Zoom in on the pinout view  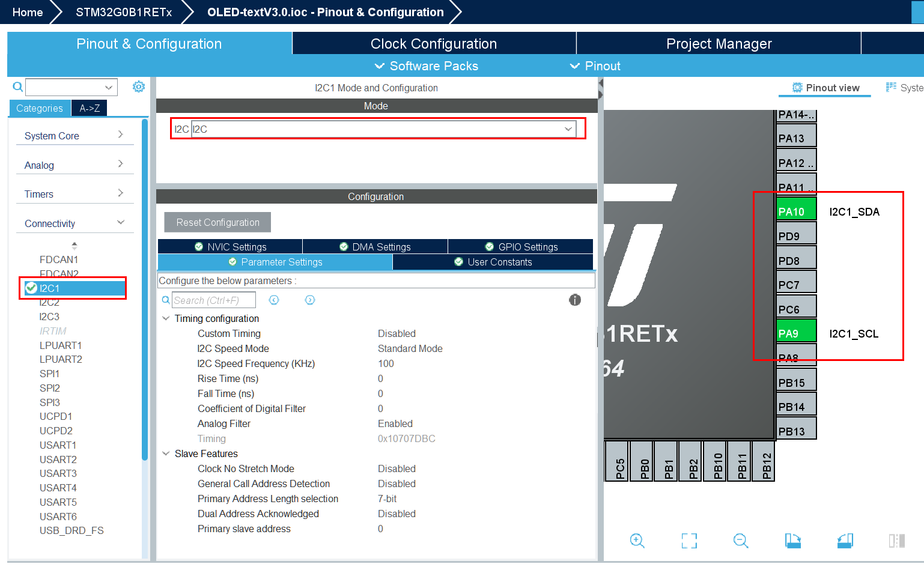[x=637, y=541]
